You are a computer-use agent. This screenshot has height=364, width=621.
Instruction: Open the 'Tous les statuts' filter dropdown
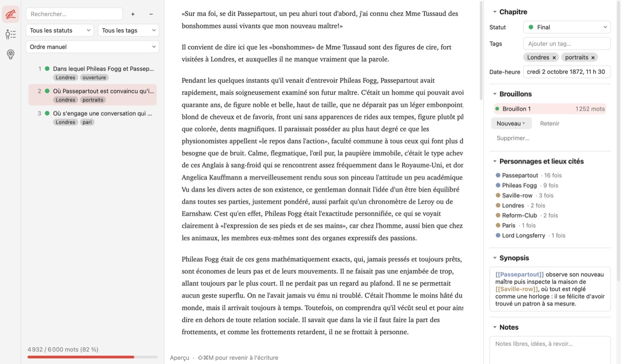(60, 31)
